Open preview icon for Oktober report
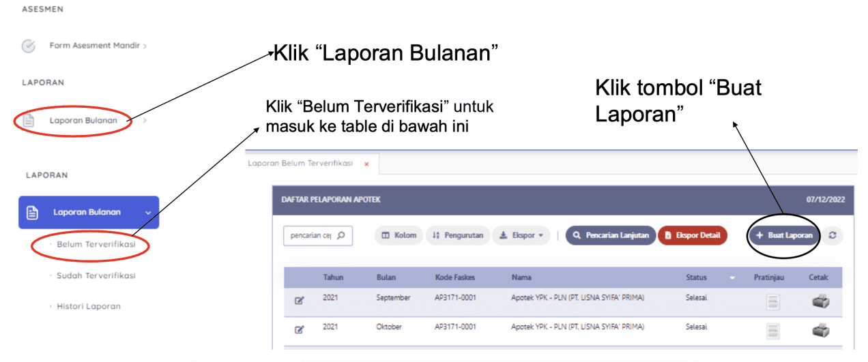The image size is (868, 362). point(772,331)
